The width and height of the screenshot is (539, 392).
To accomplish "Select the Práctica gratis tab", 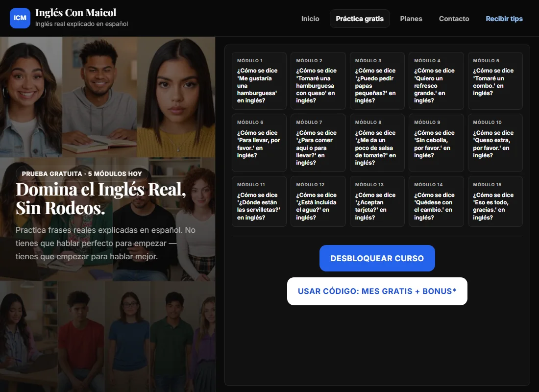I will tap(360, 19).
